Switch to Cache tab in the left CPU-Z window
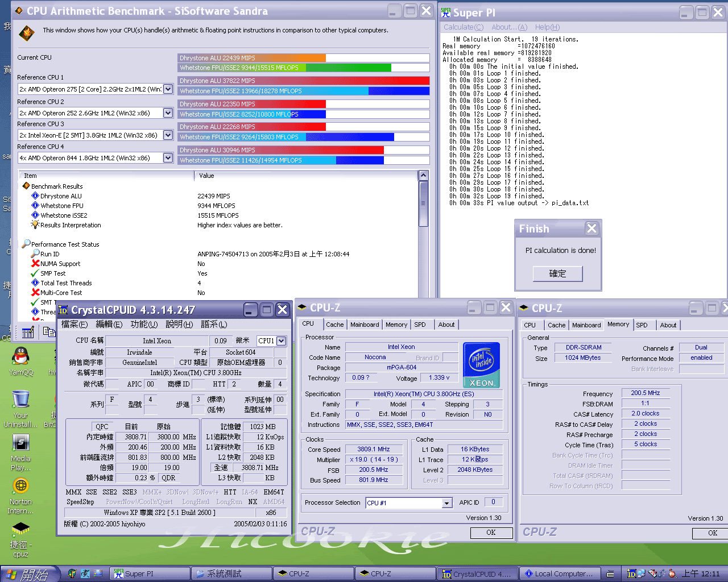 coord(334,325)
